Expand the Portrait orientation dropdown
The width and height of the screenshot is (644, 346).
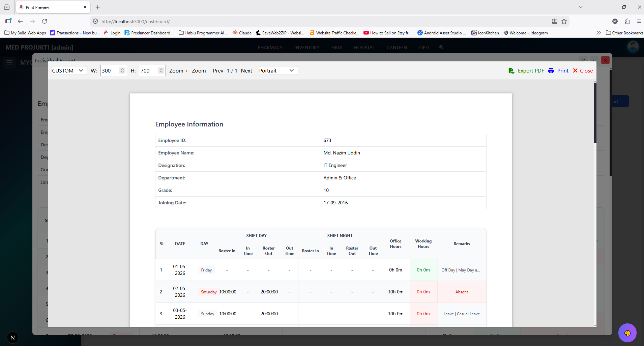pyautogui.click(x=278, y=70)
